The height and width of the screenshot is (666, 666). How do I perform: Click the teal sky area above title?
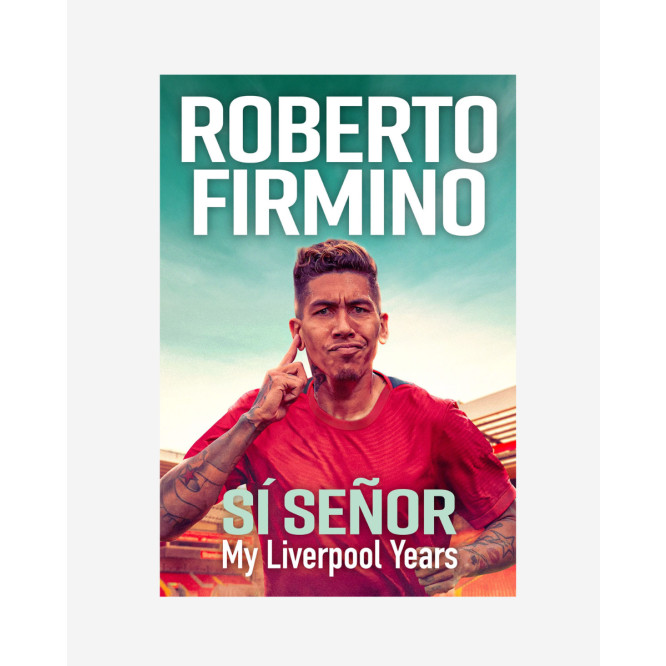338,84
